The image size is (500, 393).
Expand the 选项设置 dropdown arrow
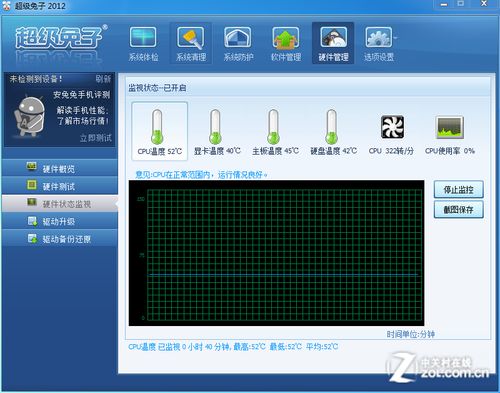396,38
